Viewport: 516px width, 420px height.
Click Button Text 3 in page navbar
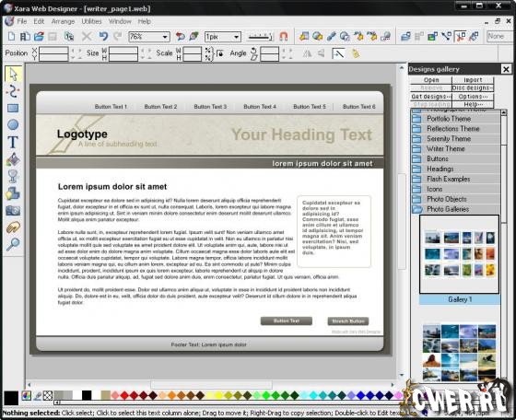tap(210, 107)
